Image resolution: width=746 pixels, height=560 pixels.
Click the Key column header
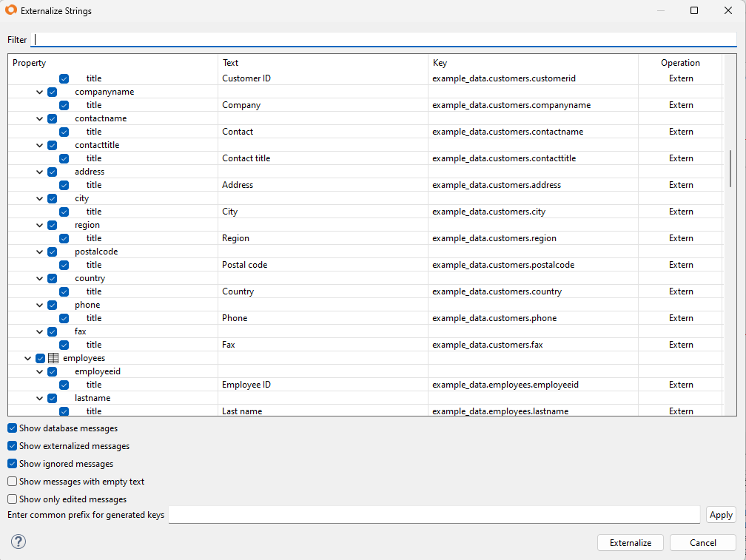tap(534, 63)
